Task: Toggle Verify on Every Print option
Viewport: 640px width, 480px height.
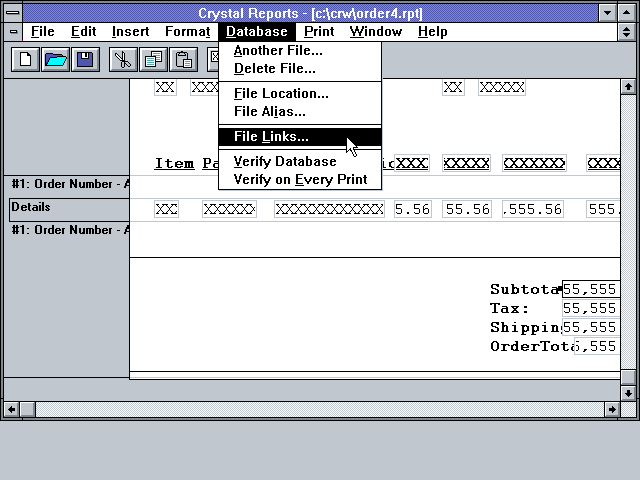Action: (300, 180)
